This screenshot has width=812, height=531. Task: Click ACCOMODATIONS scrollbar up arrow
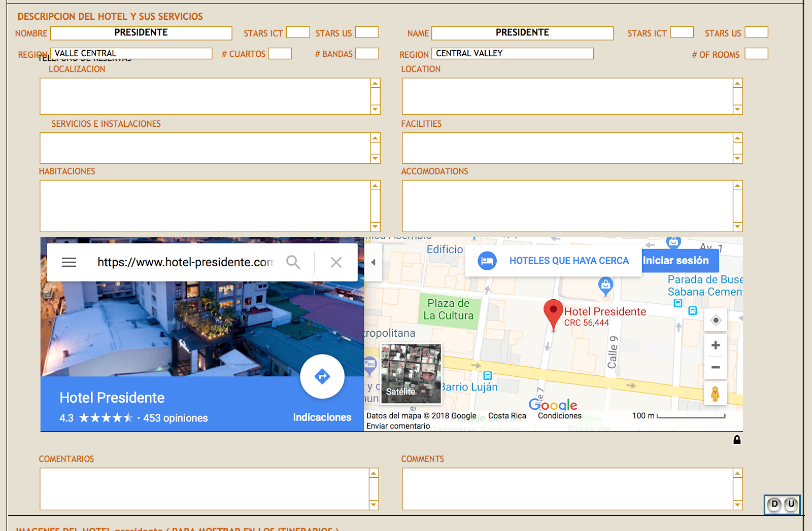[738, 186]
